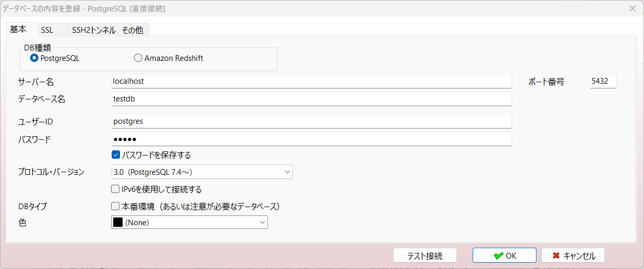Click the パスワード input field
Viewport: 644px width, 269px height.
point(312,139)
